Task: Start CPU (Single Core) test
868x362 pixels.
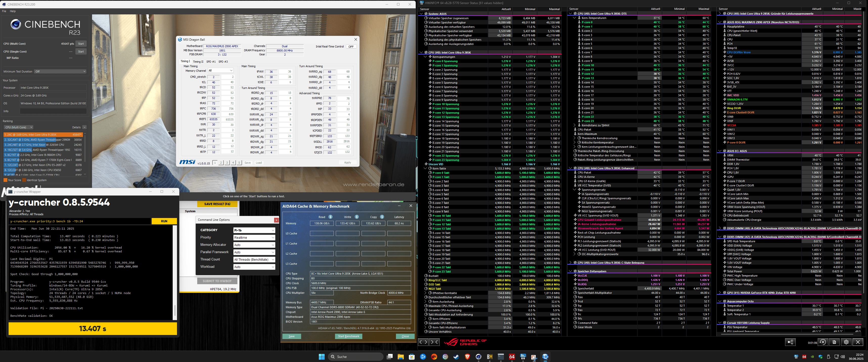Action: [81, 52]
